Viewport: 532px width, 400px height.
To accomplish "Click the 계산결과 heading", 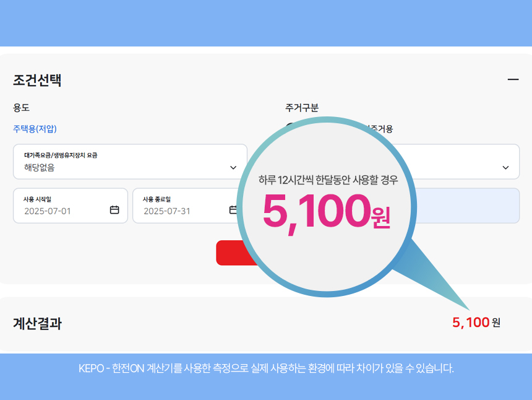I will pyautogui.click(x=37, y=323).
